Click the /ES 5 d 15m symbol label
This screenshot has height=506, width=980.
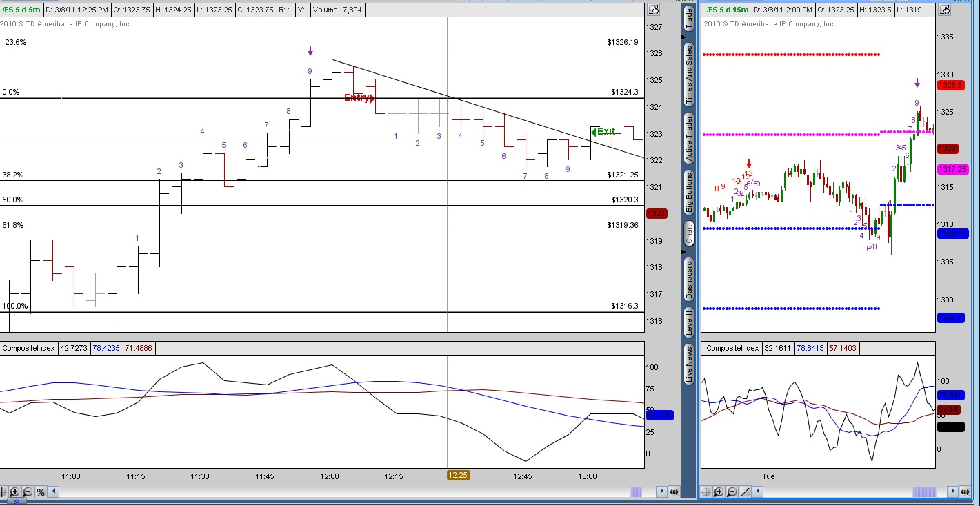click(x=727, y=10)
